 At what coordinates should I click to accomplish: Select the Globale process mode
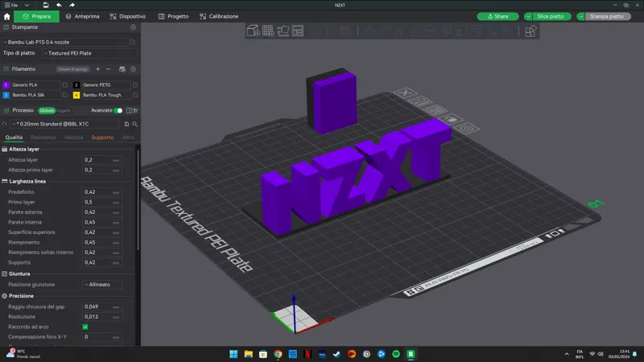pos(47,110)
